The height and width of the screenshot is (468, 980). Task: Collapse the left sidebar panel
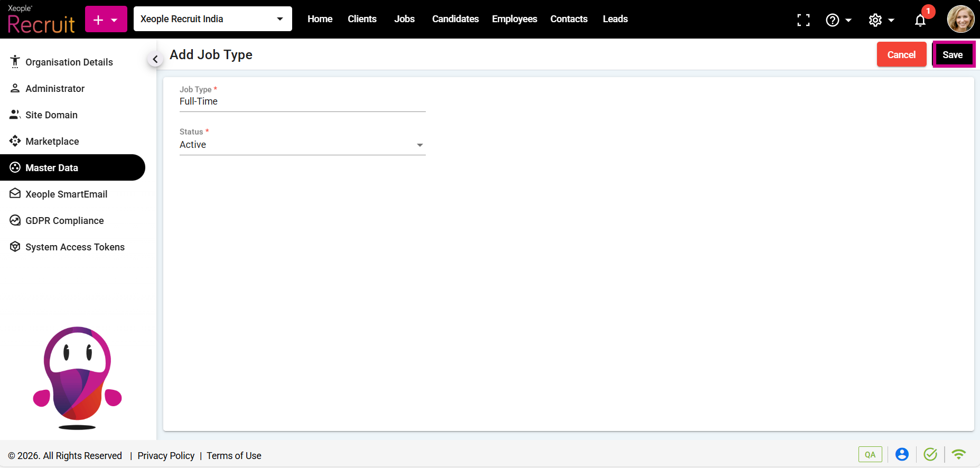[155, 59]
